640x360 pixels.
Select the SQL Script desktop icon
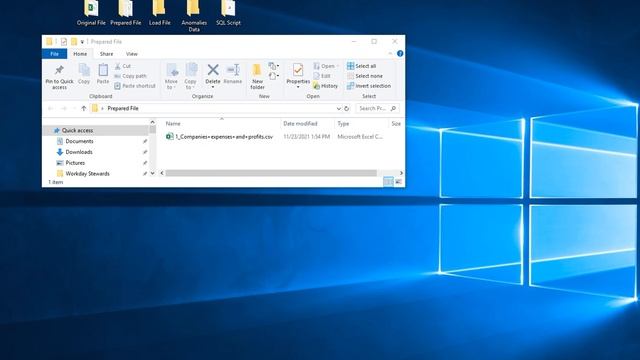pos(228,13)
